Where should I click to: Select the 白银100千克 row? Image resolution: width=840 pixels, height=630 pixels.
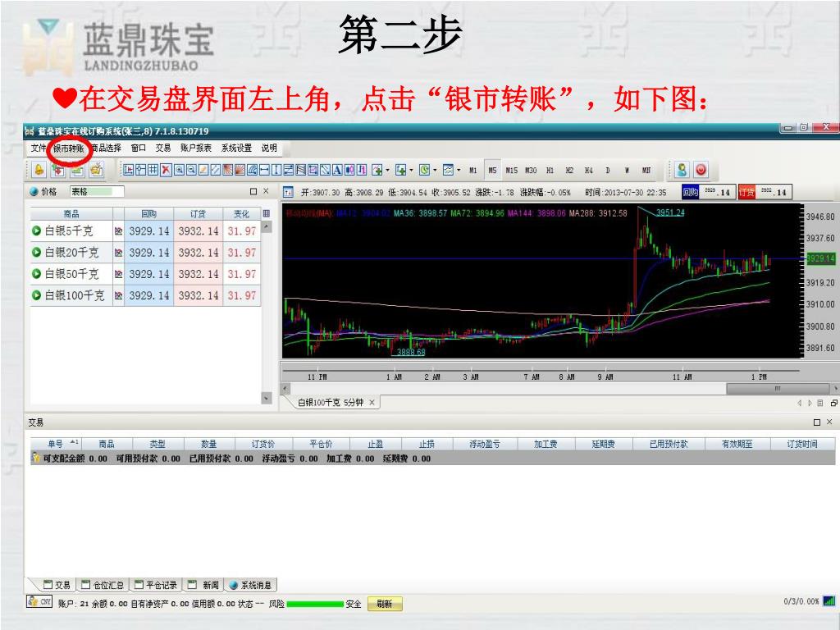(x=145, y=295)
